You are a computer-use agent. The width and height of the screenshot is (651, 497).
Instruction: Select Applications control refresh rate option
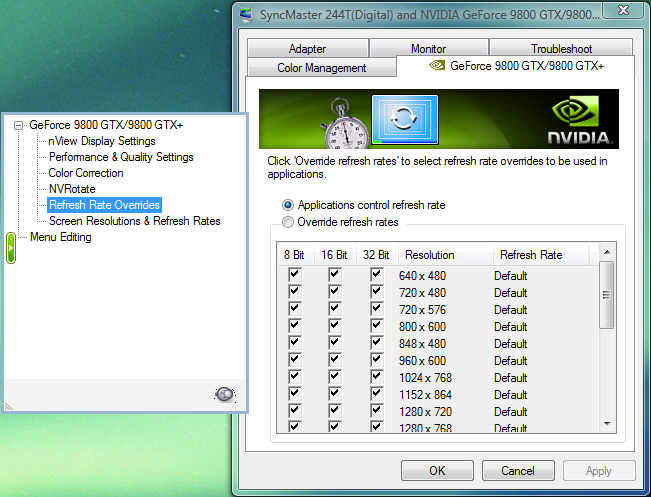[x=287, y=205]
